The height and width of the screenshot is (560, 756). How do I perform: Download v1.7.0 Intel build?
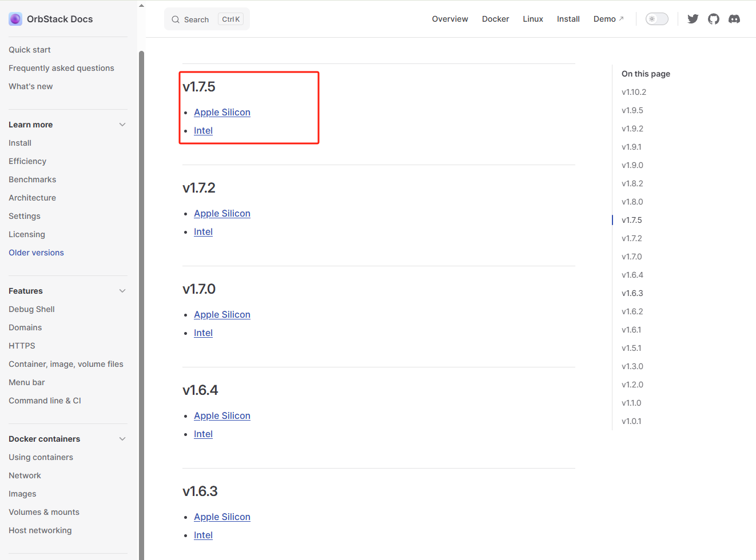pyautogui.click(x=203, y=333)
